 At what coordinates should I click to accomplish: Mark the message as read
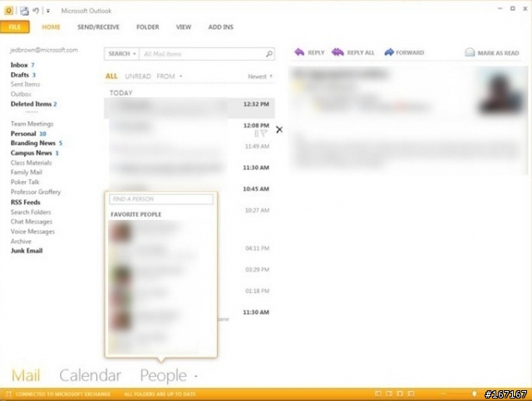pos(491,52)
